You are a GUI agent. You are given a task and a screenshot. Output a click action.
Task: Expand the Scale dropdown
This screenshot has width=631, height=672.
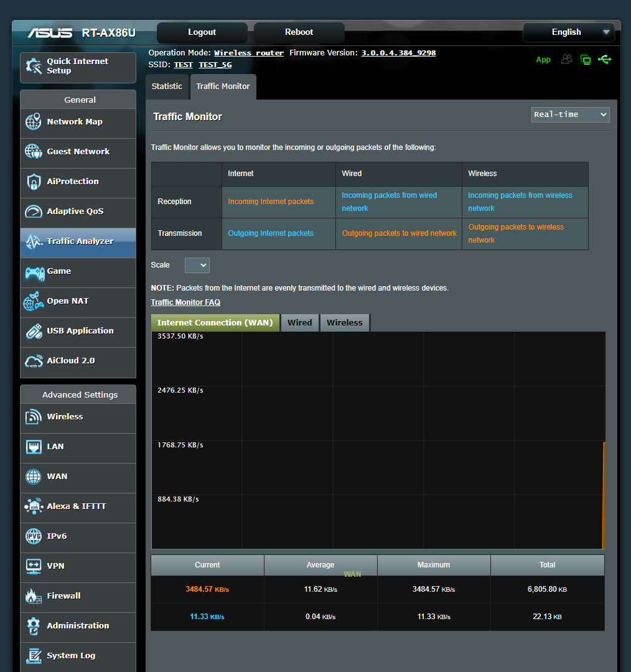coord(197,265)
